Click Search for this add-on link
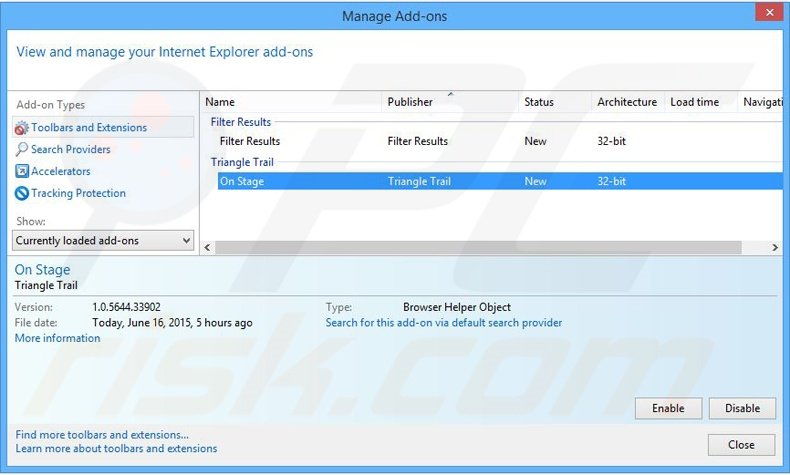790x475 pixels. (444, 323)
